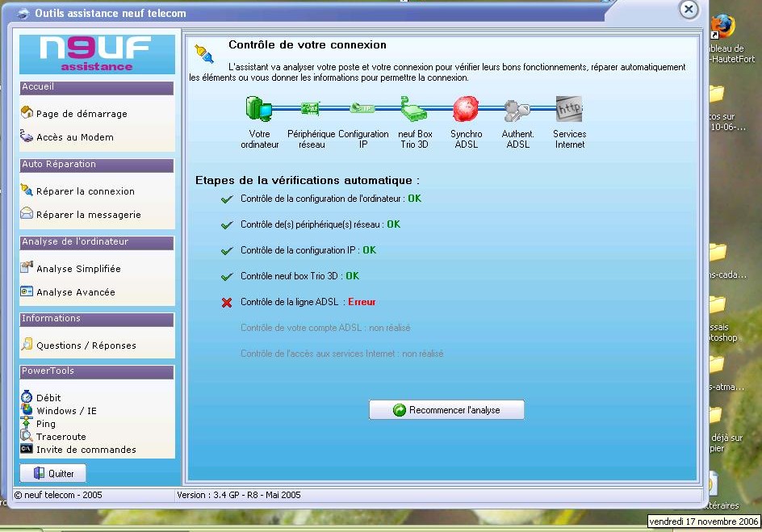762x532 pixels.
Task: Click the repair icon beside Réparer la connexion
Action: (x=27, y=190)
